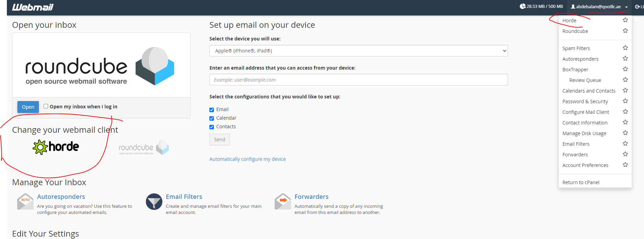
Task: Click the email address input field
Action: (x=358, y=80)
